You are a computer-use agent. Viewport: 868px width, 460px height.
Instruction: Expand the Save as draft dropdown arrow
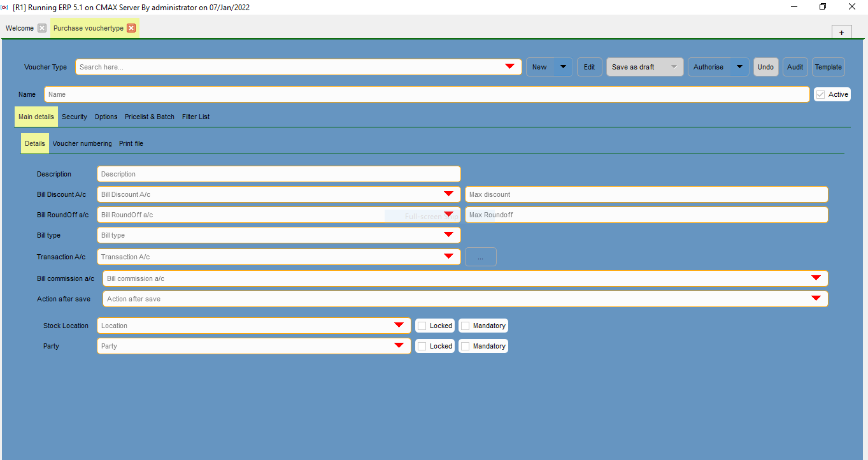click(674, 67)
